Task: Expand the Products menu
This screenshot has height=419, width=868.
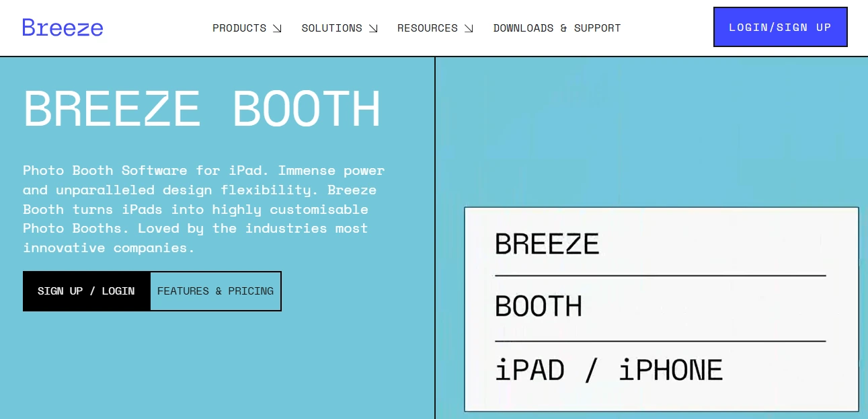Action: (247, 28)
